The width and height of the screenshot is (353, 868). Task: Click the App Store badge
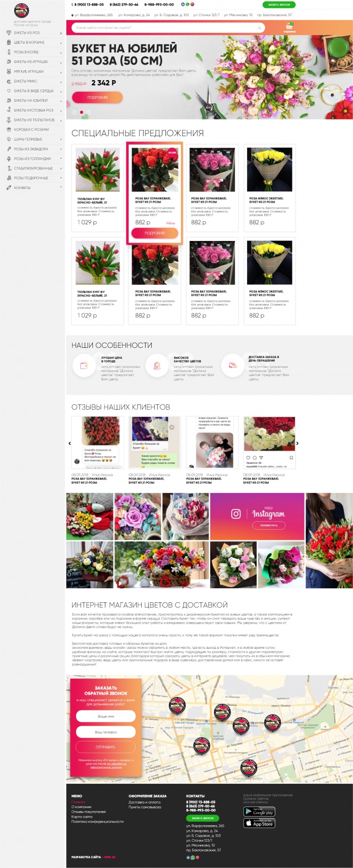click(259, 823)
